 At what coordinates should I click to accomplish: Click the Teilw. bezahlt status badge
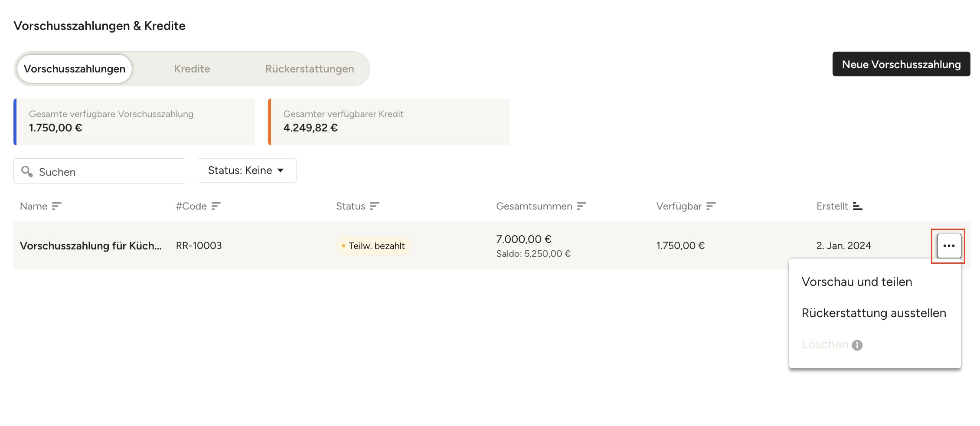[373, 246]
